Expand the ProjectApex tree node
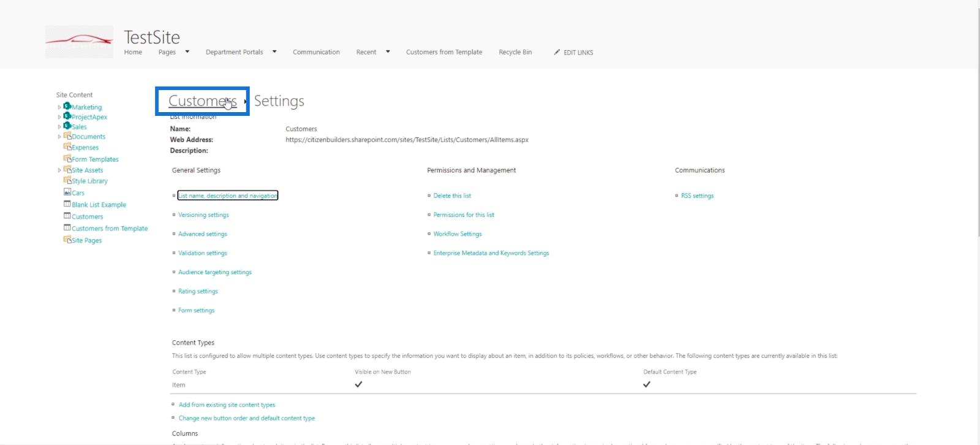 59,117
